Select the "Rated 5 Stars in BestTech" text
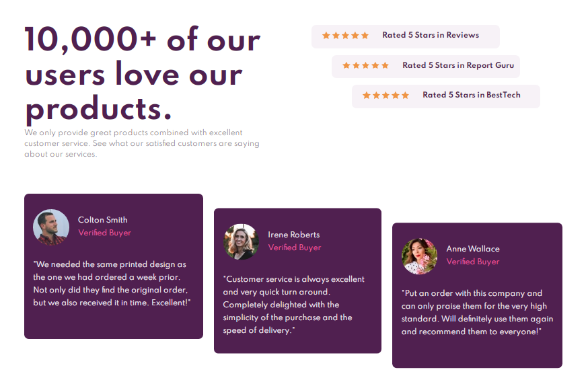 tap(472, 95)
